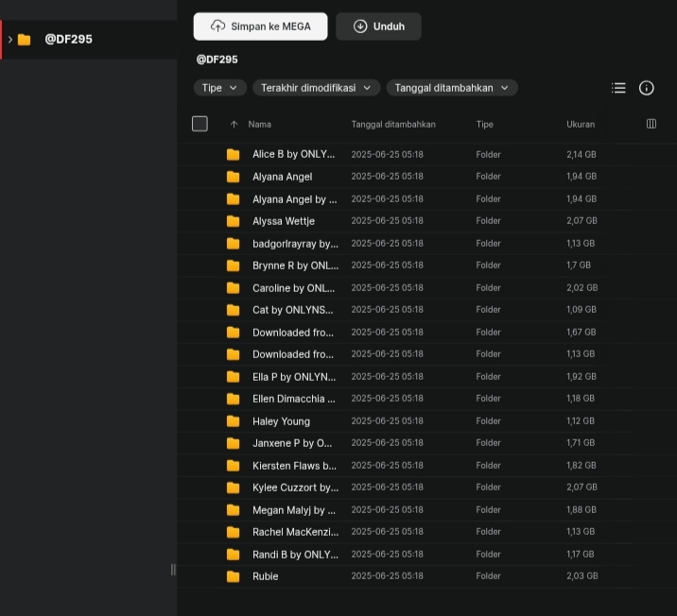
Task: Select folder name Brynne R by ONL...
Action: [295, 265]
